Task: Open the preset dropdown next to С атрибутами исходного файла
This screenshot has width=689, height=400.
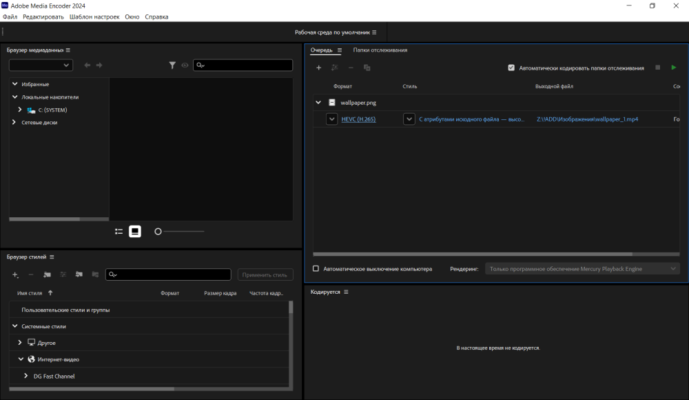Action: (409, 119)
